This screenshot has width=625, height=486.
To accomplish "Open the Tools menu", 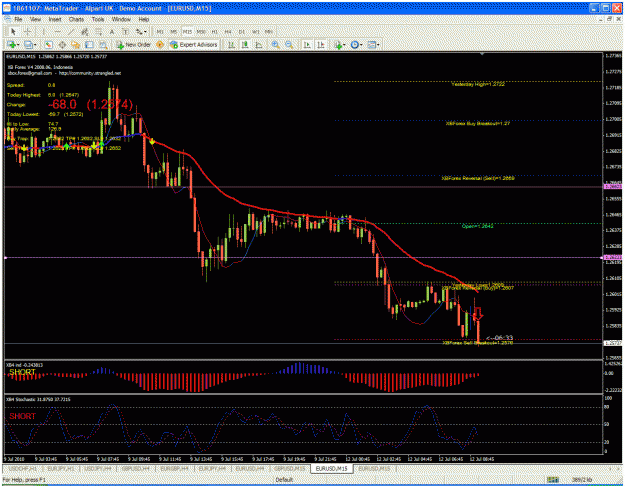I will 98,19.
